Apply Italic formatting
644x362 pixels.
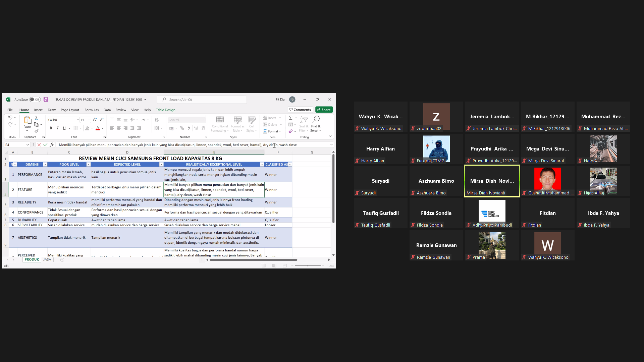click(58, 128)
